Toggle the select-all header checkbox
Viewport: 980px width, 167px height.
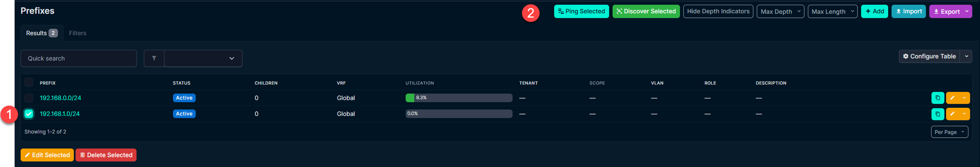pos(29,82)
